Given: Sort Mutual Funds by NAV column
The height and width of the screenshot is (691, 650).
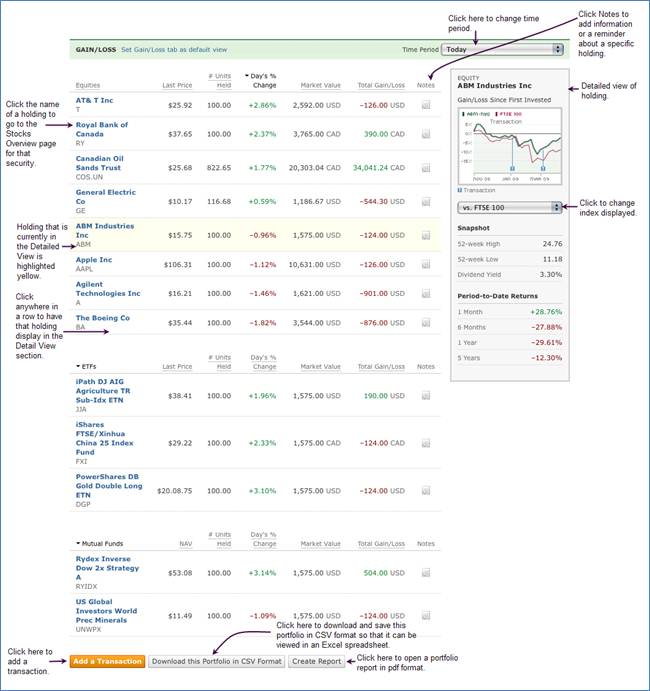Looking at the screenshot, I should coord(186,543).
